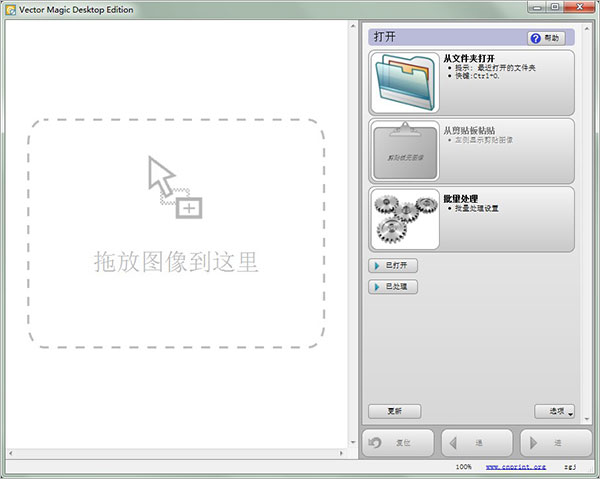The image size is (600, 479).
Task: Click the drag-and-drop image area
Action: coord(176,233)
